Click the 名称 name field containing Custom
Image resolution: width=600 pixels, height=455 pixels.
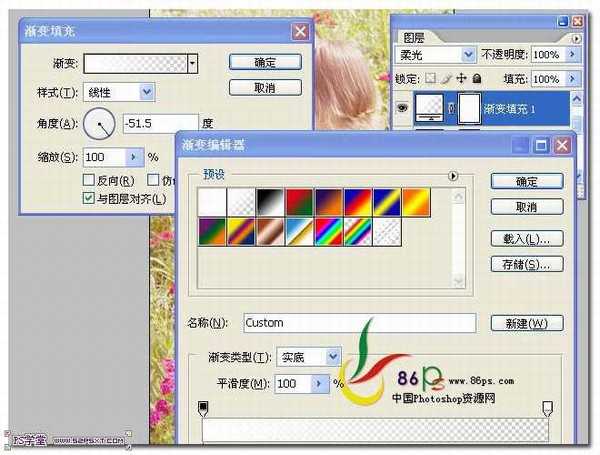357,323
